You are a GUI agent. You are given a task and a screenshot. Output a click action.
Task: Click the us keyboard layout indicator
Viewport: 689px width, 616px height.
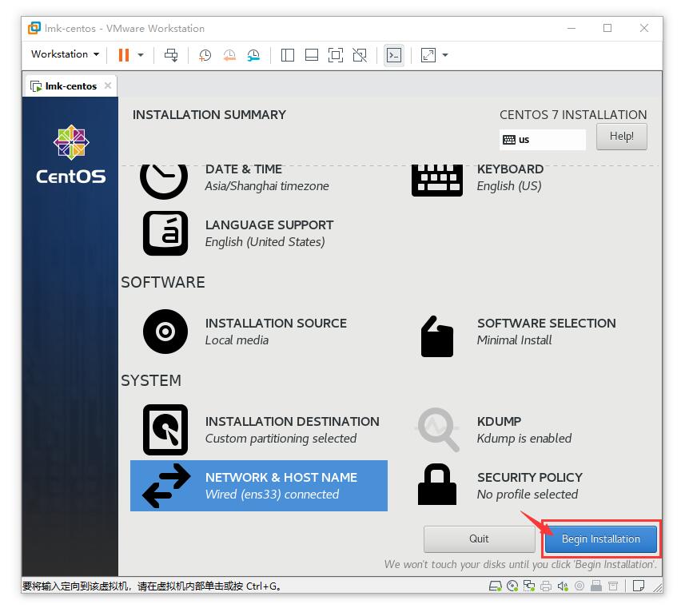tap(542, 140)
